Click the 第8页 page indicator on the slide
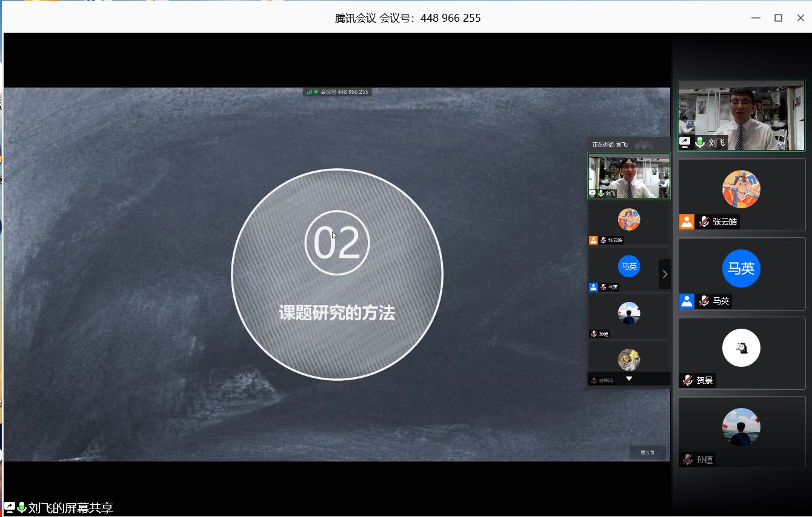Screen dimensions: 812x517 647,452
